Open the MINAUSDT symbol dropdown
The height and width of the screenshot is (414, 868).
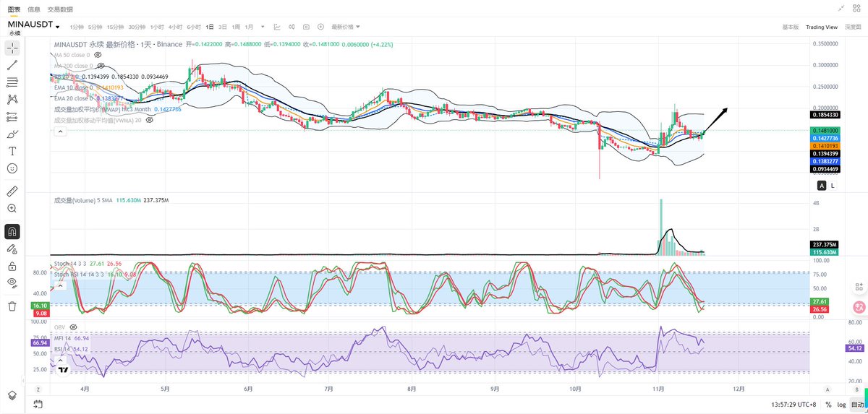pos(33,25)
